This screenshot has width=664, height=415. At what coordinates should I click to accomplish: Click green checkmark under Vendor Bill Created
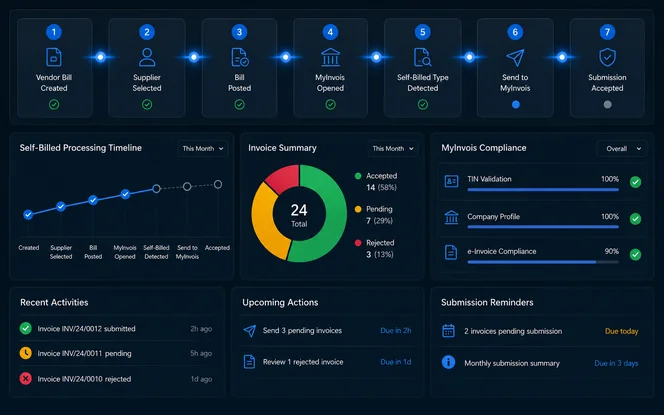(x=54, y=104)
